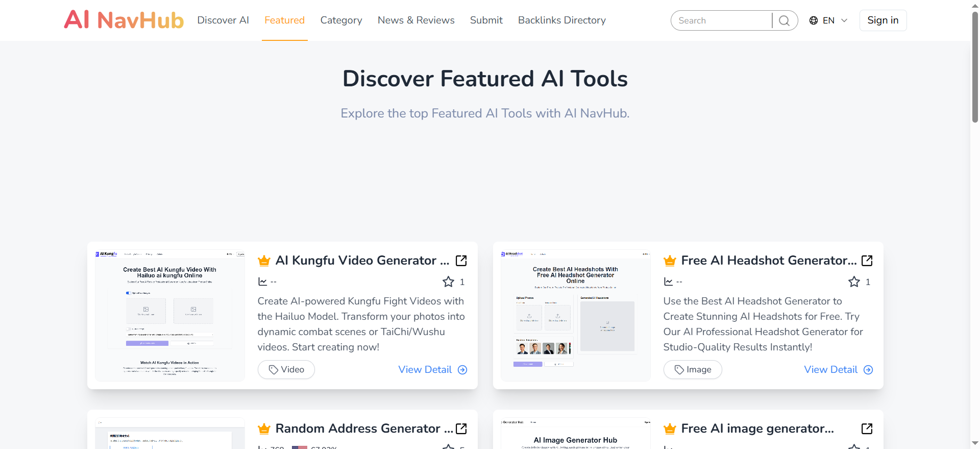Click the Discover Featured AI Tools heading
Viewport: 980px width, 449px height.
click(x=485, y=79)
